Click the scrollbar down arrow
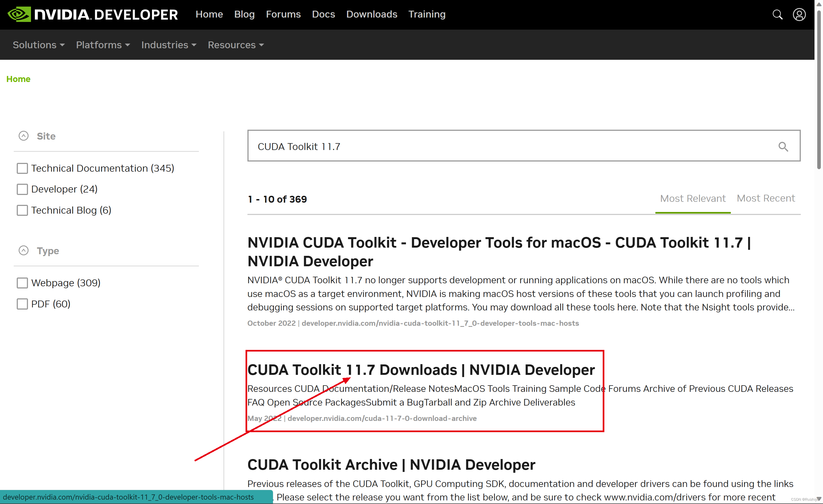Viewport: 823px width, 504px height. [819, 499]
